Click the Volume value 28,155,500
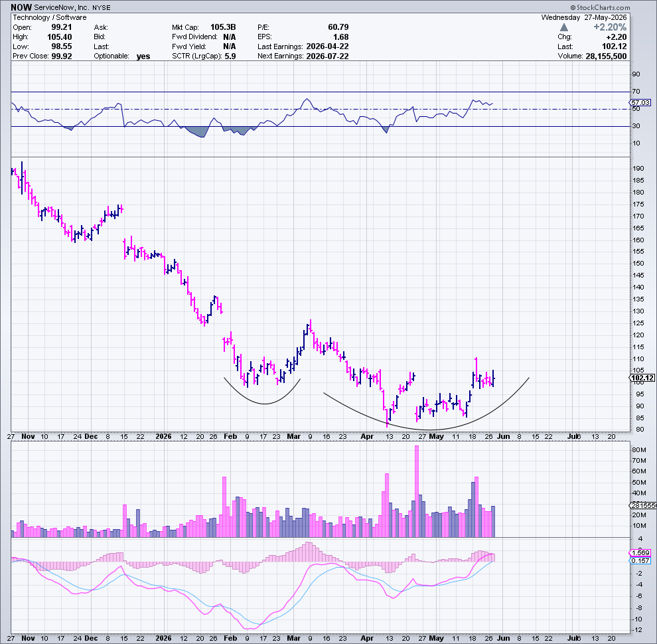The height and width of the screenshot is (644, 657). (x=606, y=56)
